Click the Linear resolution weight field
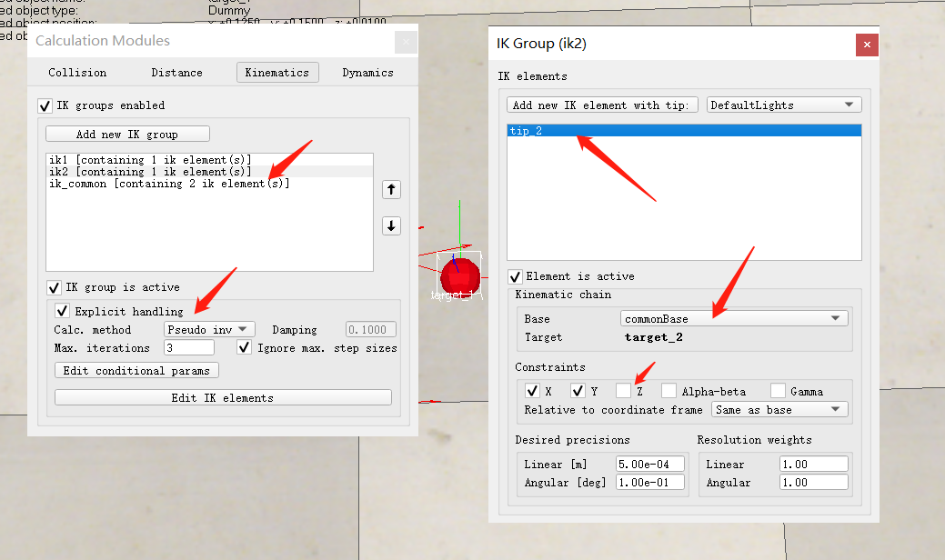The image size is (945, 560). [x=814, y=464]
